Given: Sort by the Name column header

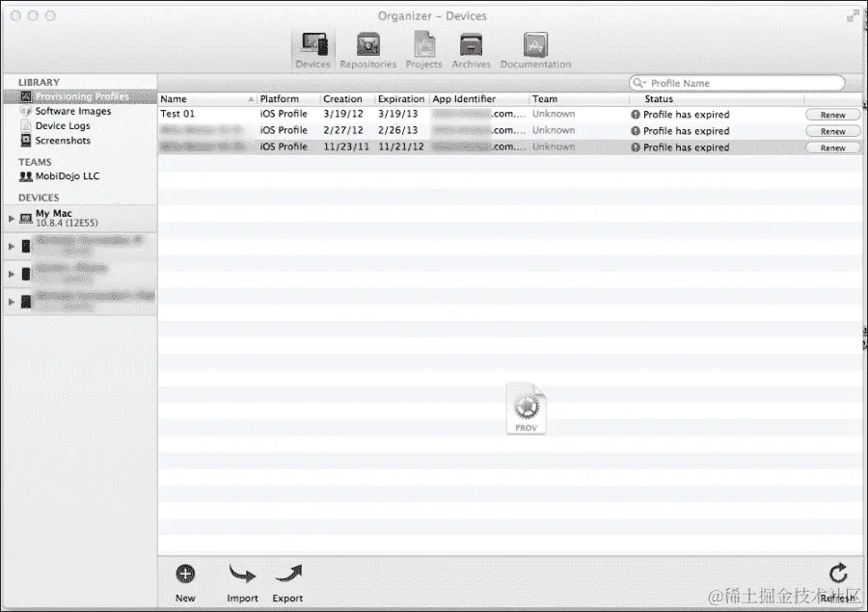Looking at the screenshot, I should [207, 99].
